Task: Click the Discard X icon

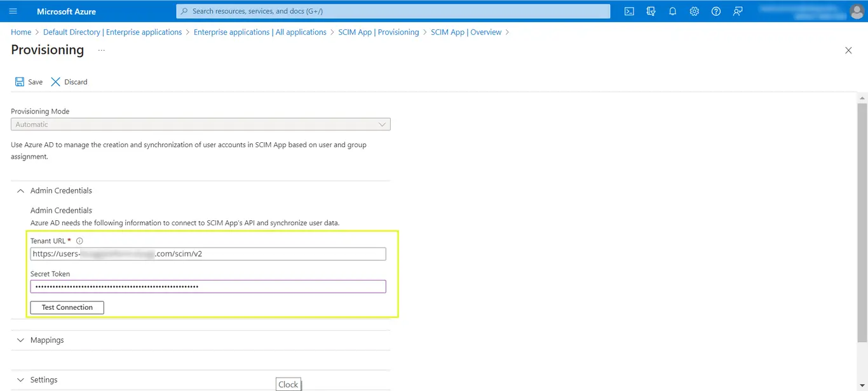Action: coord(55,82)
